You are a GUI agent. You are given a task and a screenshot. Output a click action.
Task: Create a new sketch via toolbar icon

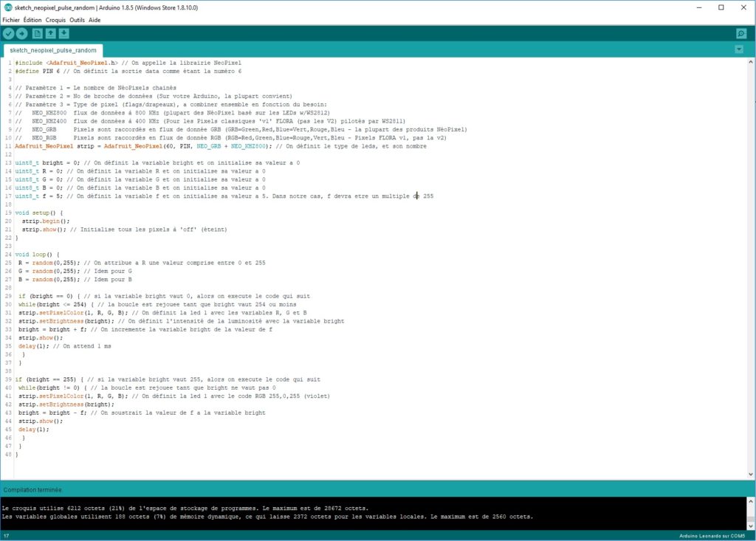(37, 33)
